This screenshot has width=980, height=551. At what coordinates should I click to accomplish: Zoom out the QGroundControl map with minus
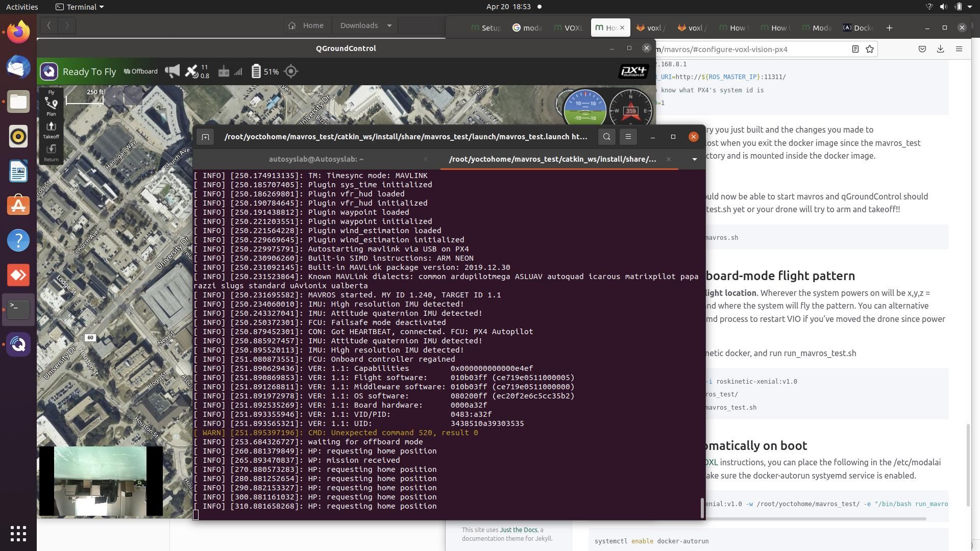tap(133, 95)
